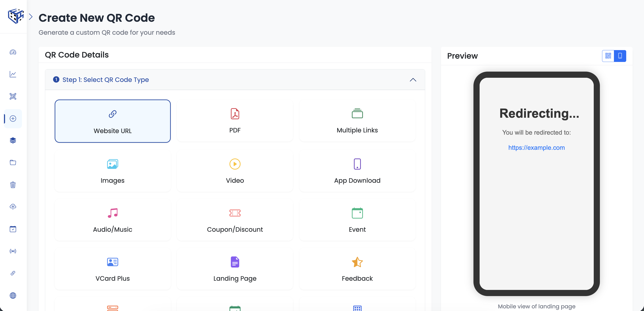Select the Website URL QR code type
The image size is (644, 311).
113,121
